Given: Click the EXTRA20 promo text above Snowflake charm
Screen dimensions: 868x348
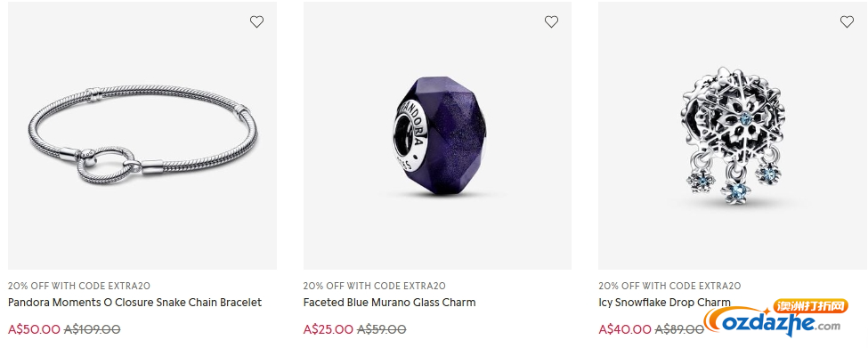Looking at the screenshot, I should coord(669,286).
